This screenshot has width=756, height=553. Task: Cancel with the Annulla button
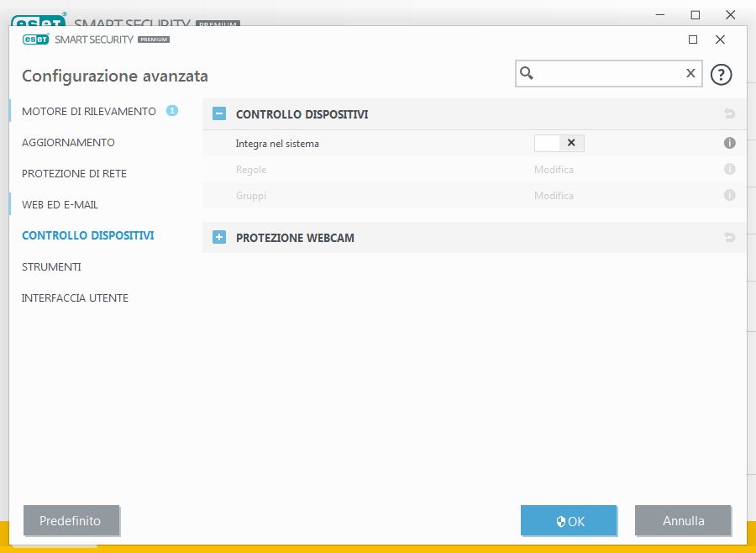[x=683, y=521]
